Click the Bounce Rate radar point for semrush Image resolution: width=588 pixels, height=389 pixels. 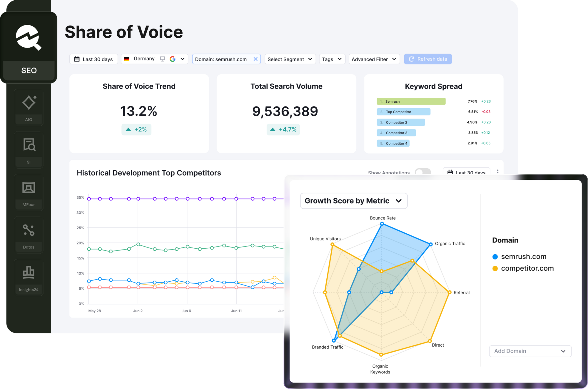(x=382, y=224)
